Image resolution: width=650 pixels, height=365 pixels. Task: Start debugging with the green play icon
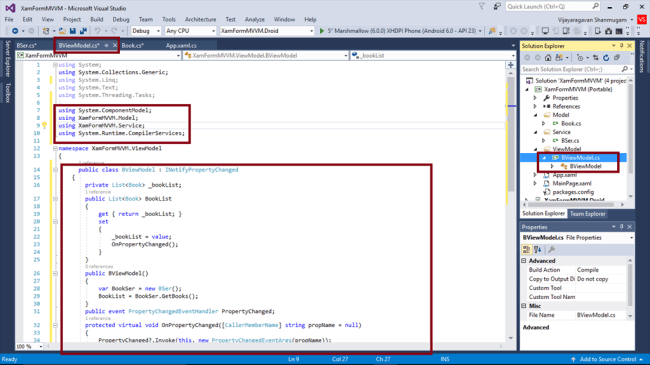[322, 31]
